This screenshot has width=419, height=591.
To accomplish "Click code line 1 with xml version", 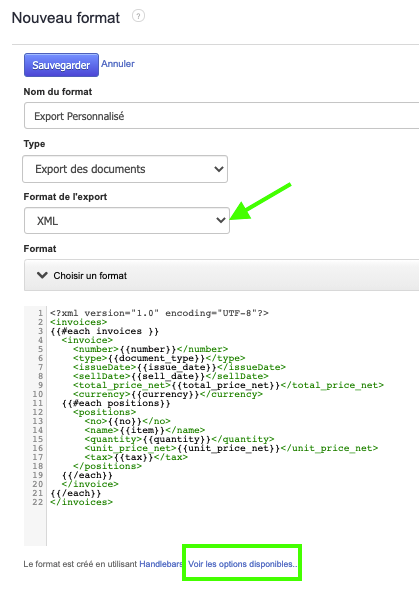I will tap(159, 313).
